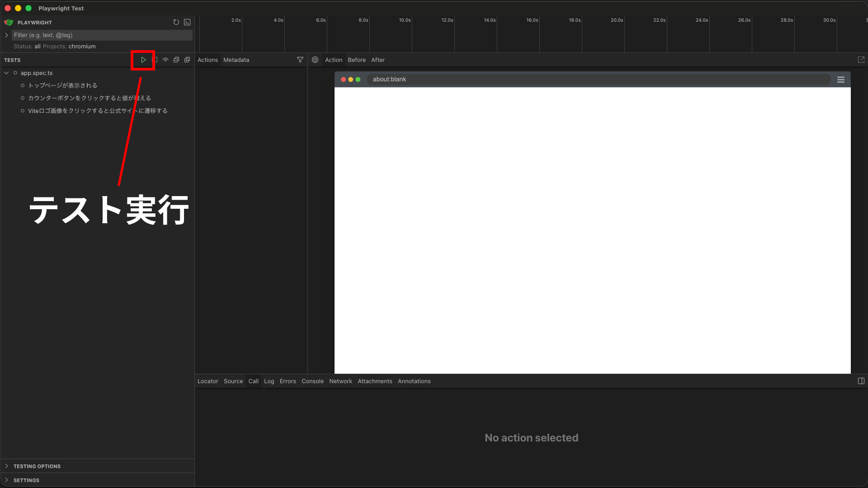Switch to the Metadata tab
This screenshot has width=868, height=488.
pyautogui.click(x=236, y=60)
